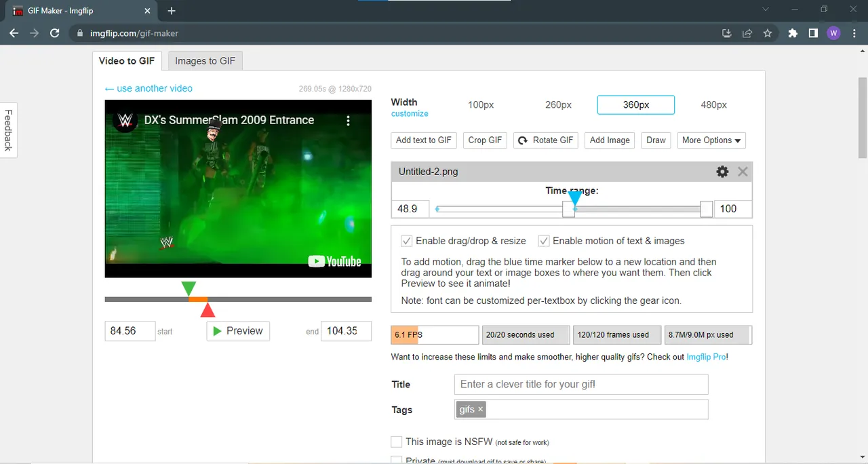
Task: Click the 8.7M/9.0M px used indicator
Action: click(708, 335)
